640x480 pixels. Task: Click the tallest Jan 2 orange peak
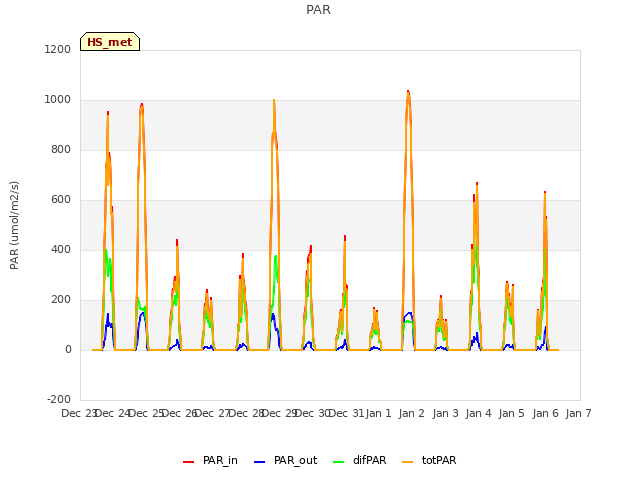click(408, 95)
